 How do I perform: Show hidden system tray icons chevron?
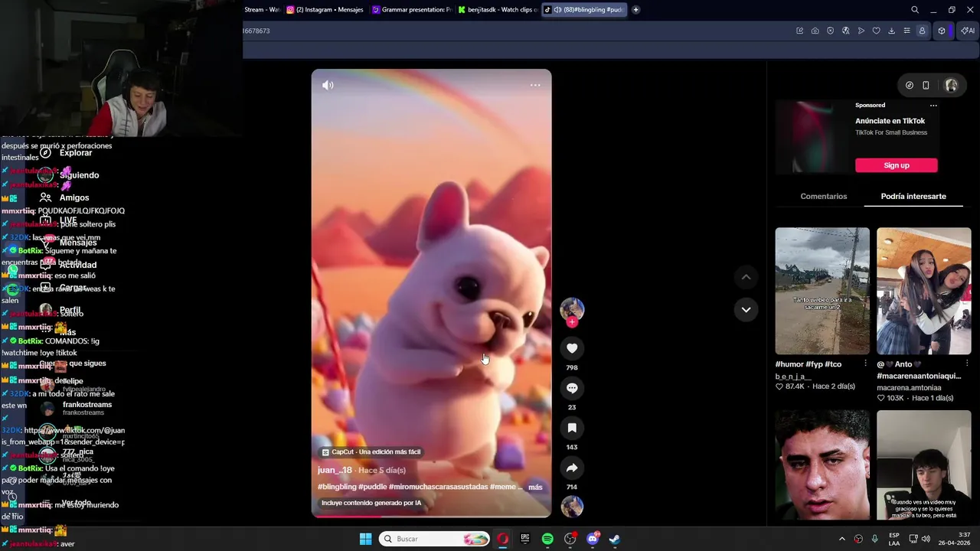tap(841, 539)
